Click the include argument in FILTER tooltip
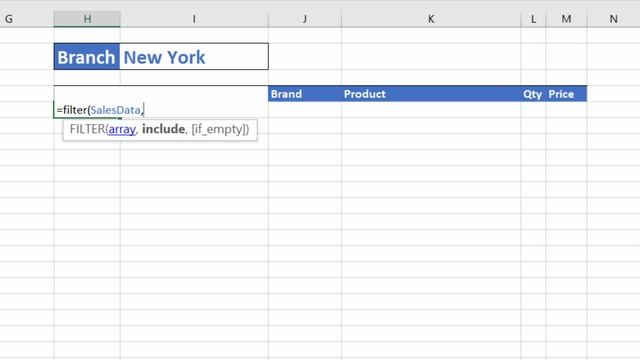The height and width of the screenshot is (360, 640). [x=163, y=129]
